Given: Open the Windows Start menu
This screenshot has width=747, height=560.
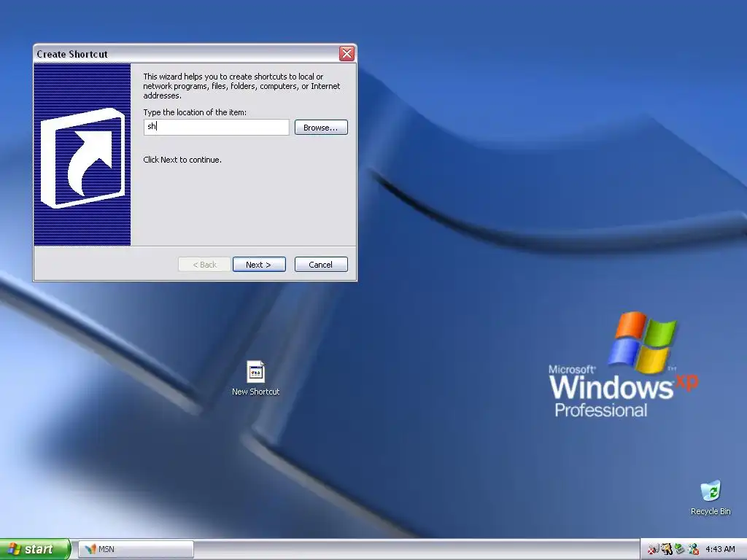Looking at the screenshot, I should 35,549.
